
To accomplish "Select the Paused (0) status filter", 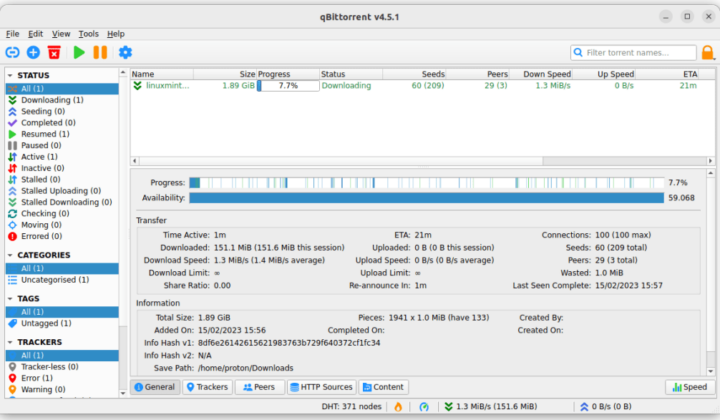I will pos(62,146).
